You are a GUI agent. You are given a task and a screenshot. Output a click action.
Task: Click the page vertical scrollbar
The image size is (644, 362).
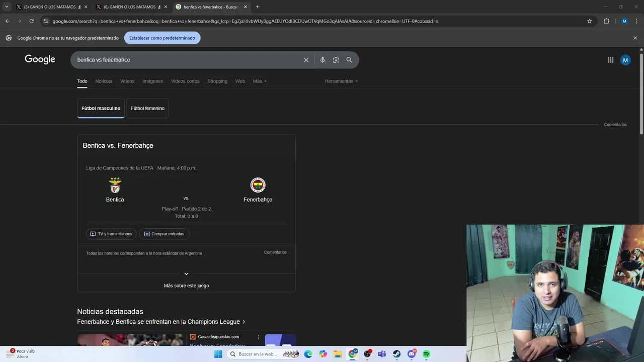click(641, 93)
